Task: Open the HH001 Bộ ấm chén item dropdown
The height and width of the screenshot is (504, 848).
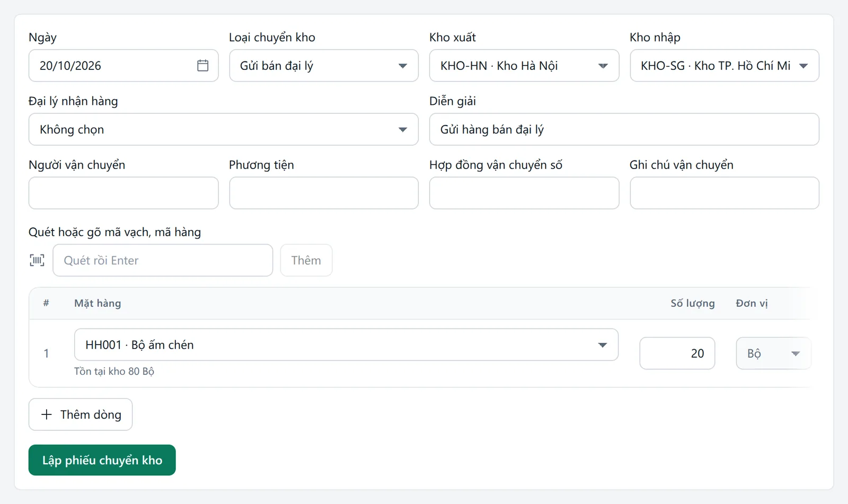Action: (346, 345)
